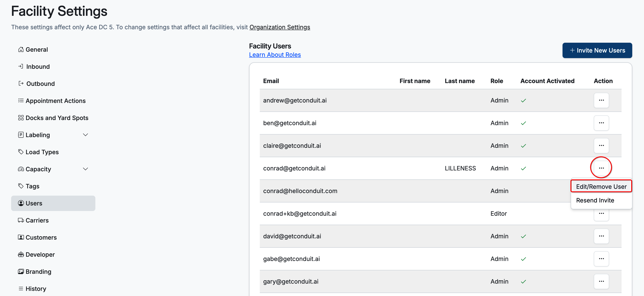This screenshot has width=644, height=296.
Task: Open the ellipsis dropdown for conrad@getconduit.ai
Action: pyautogui.click(x=601, y=168)
